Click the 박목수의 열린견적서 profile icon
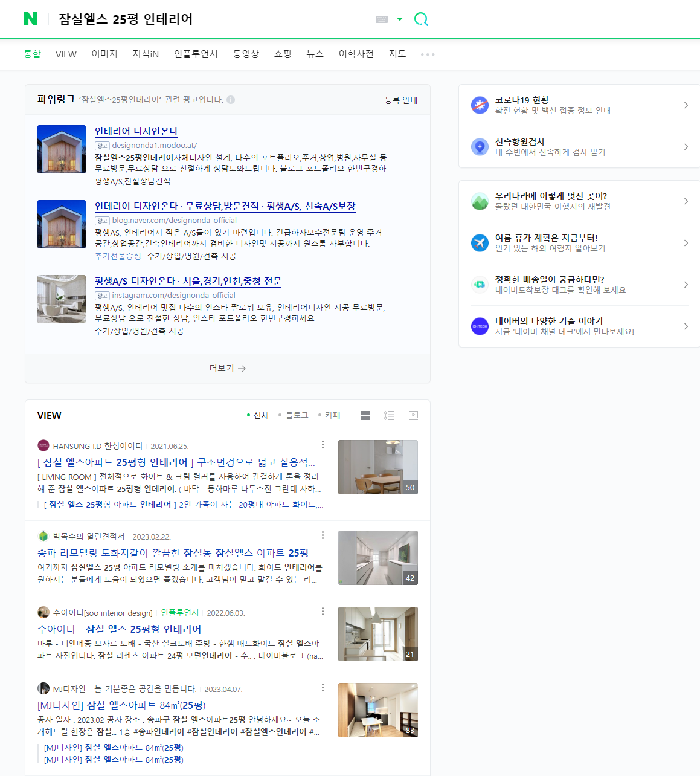The image size is (700, 776). point(43,536)
